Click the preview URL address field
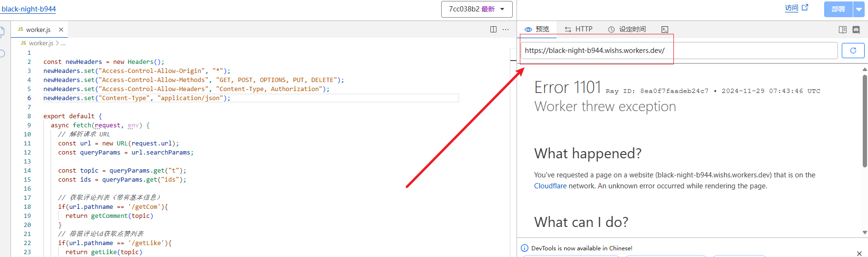This screenshot has height=257, width=868. (x=679, y=51)
